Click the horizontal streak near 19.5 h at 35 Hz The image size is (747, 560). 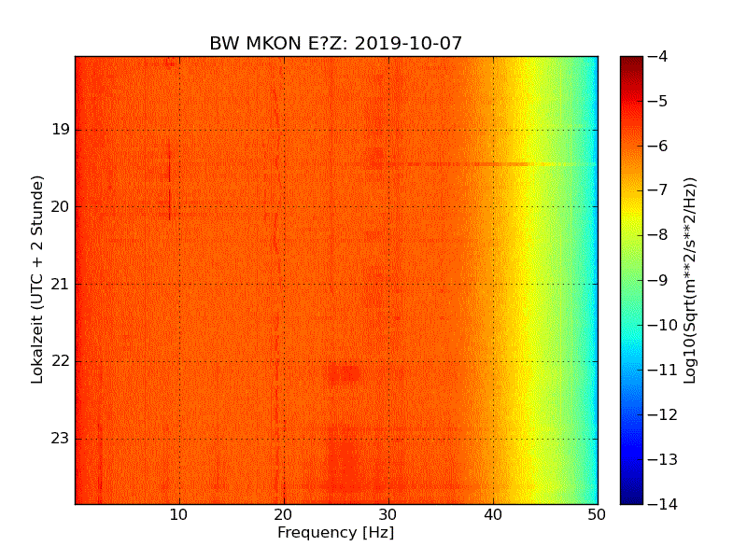point(441,164)
